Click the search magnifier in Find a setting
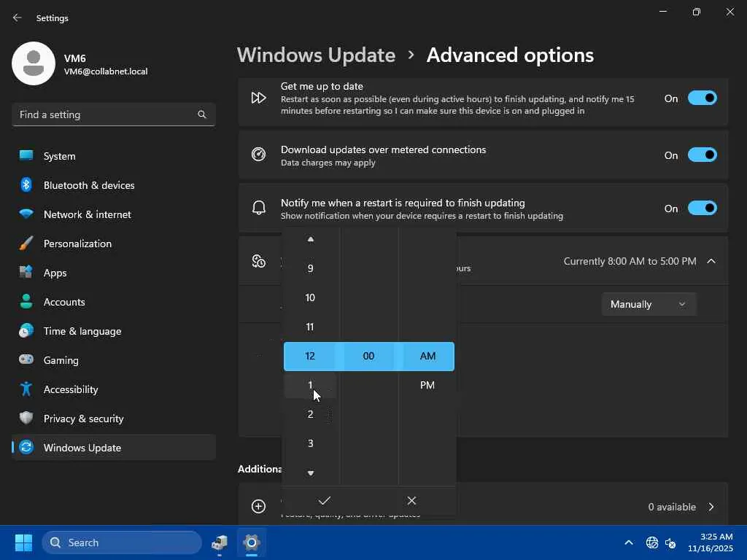This screenshot has width=747, height=560. (202, 114)
